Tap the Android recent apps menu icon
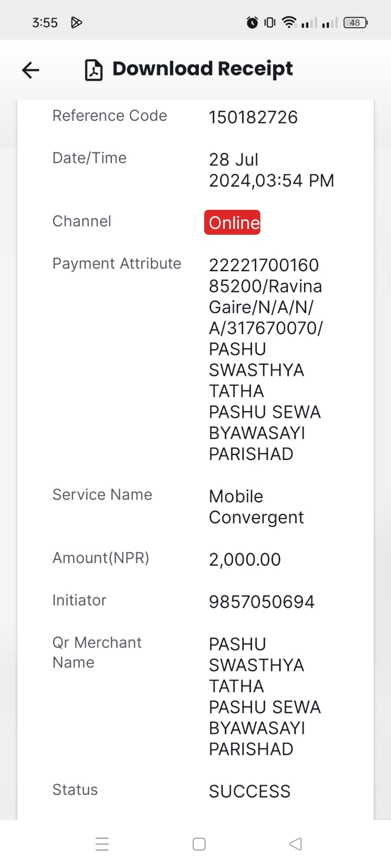 (x=102, y=844)
